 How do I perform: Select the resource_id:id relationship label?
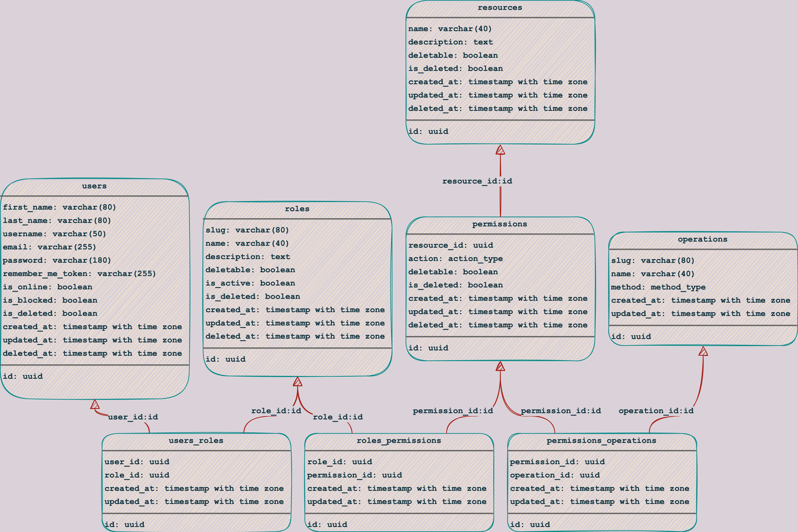477,181
